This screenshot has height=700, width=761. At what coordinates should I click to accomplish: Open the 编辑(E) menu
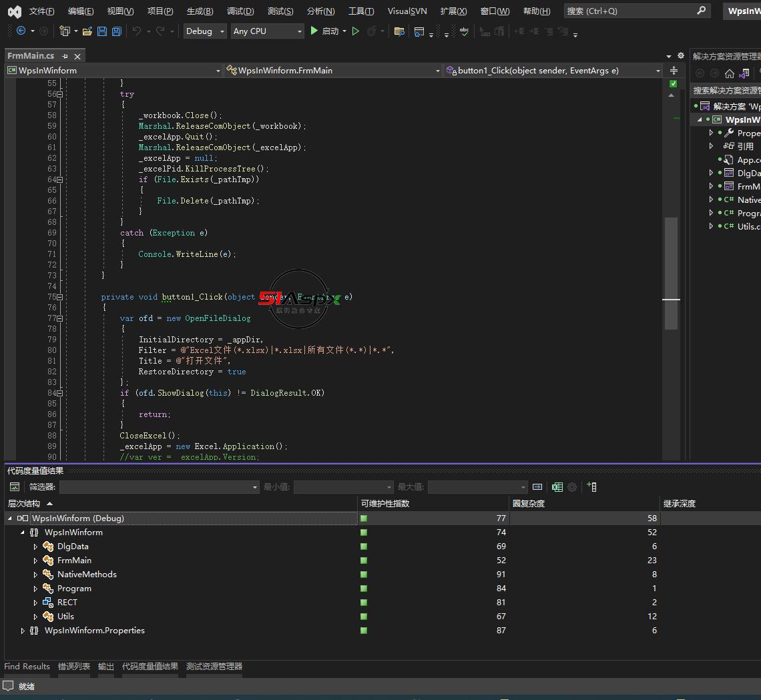(x=81, y=11)
